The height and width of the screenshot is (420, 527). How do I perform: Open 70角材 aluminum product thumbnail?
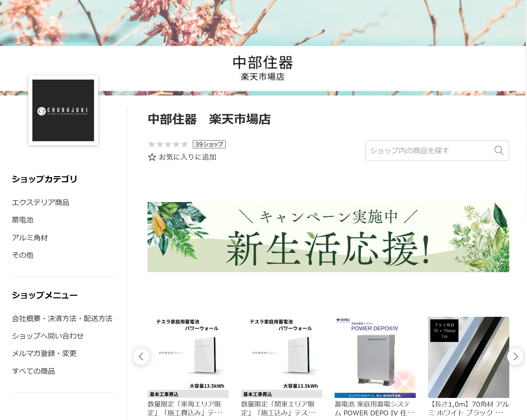pyautogui.click(x=468, y=357)
